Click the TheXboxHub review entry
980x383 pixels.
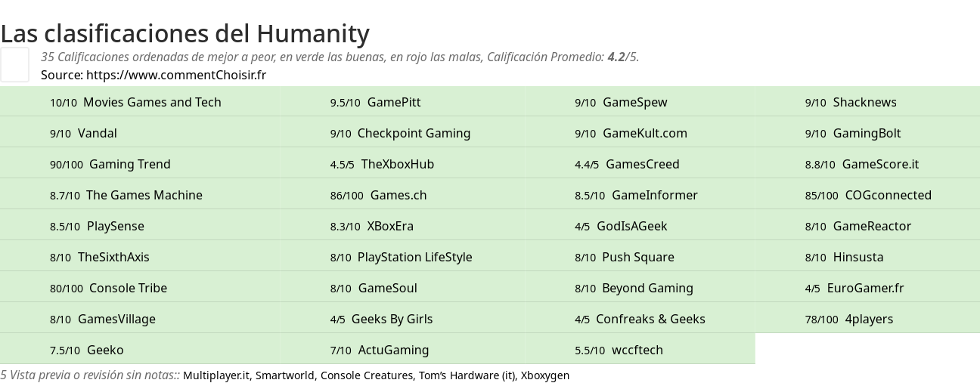397,164
